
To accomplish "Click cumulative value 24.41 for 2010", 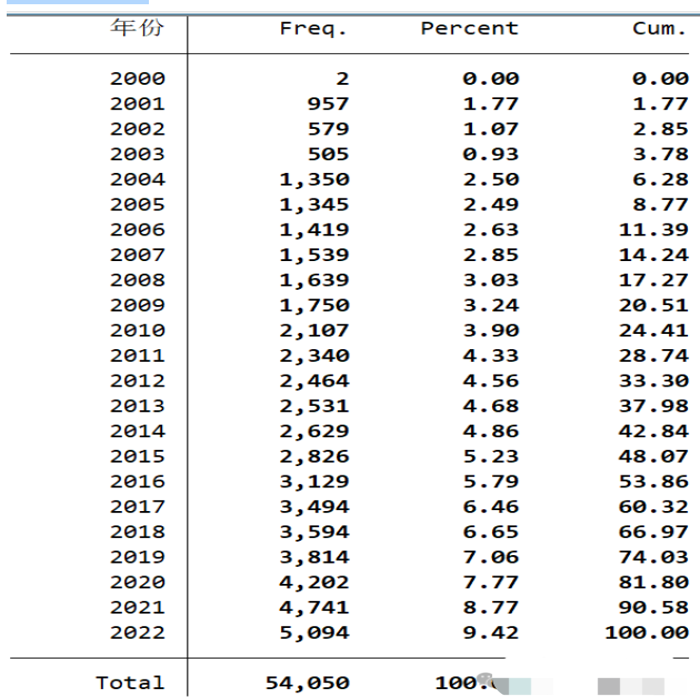I will coord(654,330).
